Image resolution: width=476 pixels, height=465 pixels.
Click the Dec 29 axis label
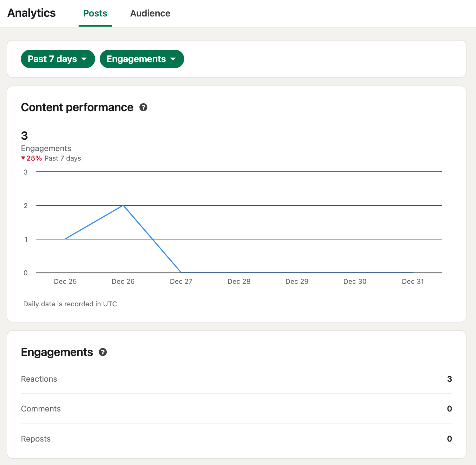pos(297,281)
